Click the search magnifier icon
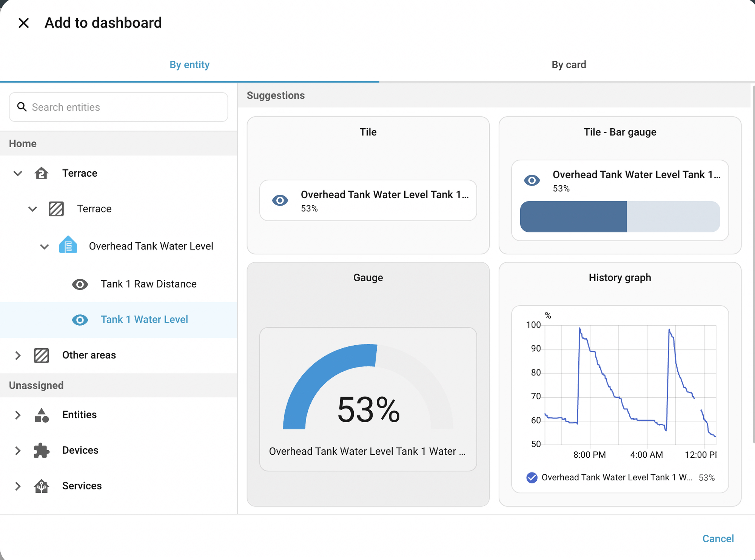 (x=22, y=107)
